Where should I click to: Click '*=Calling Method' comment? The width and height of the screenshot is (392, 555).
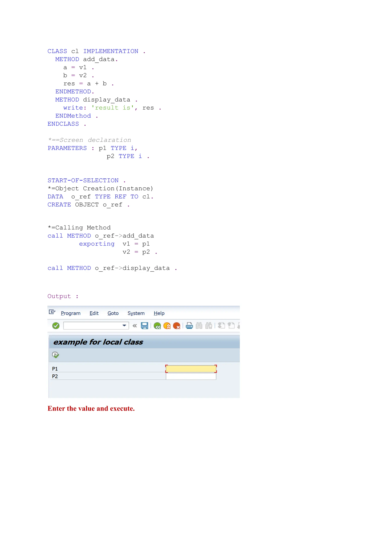tap(79, 228)
